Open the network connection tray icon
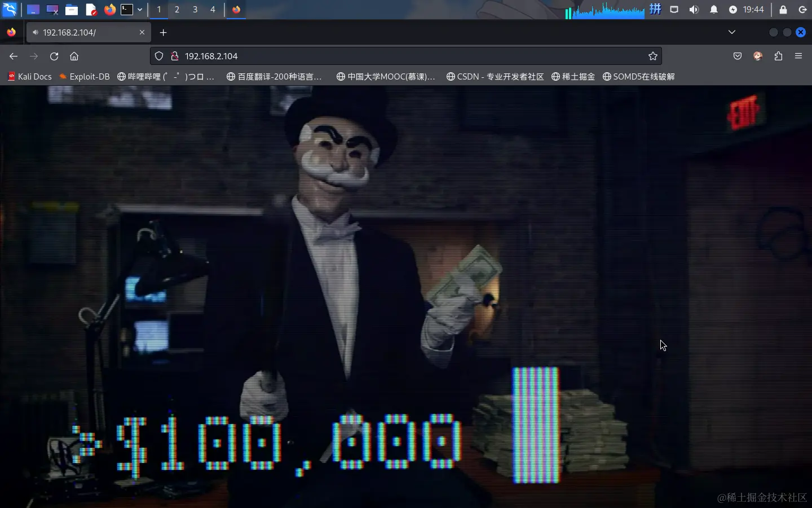This screenshot has height=508, width=812. coord(674,10)
